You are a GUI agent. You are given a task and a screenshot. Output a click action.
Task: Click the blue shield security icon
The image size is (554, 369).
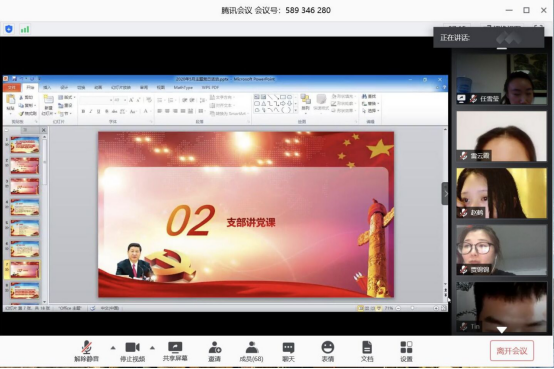9,29
